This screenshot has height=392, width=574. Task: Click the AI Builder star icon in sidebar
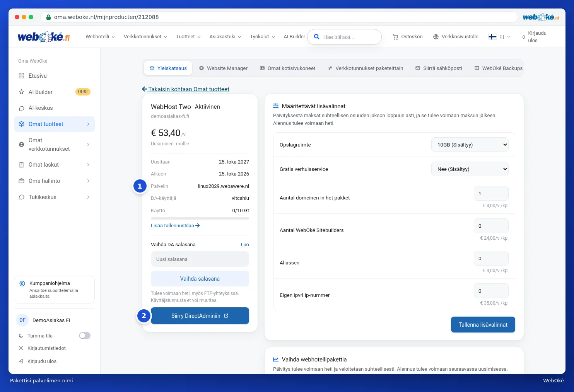click(x=21, y=92)
